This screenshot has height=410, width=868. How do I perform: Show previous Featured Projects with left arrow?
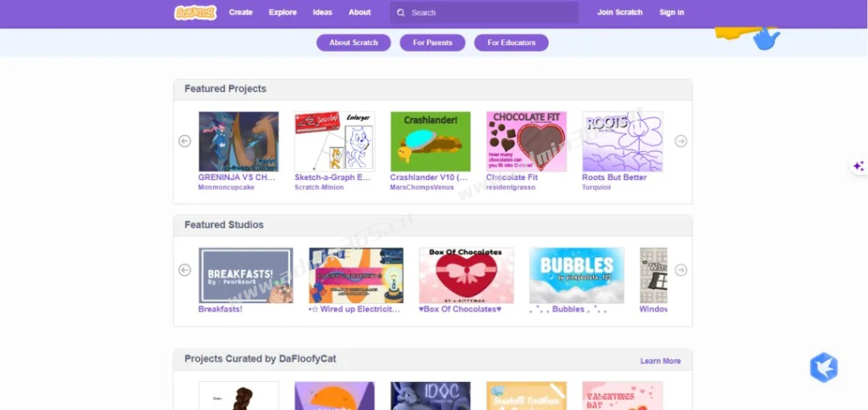184,141
